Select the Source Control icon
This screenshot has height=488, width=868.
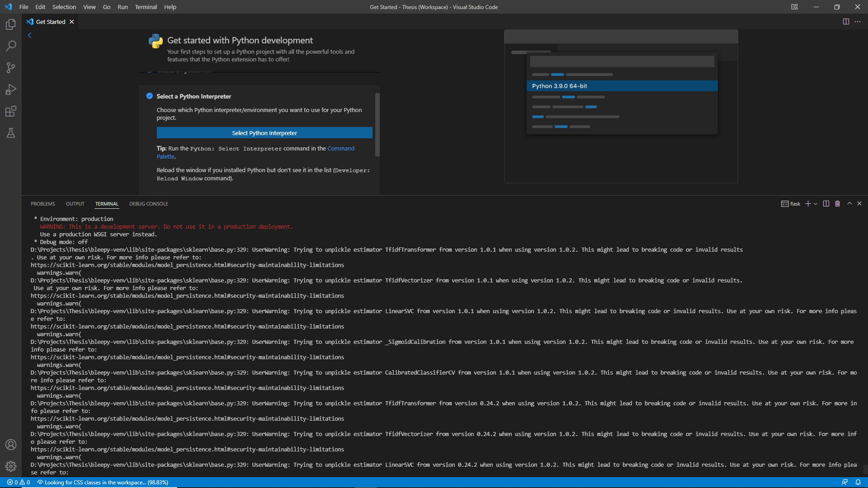click(x=11, y=68)
